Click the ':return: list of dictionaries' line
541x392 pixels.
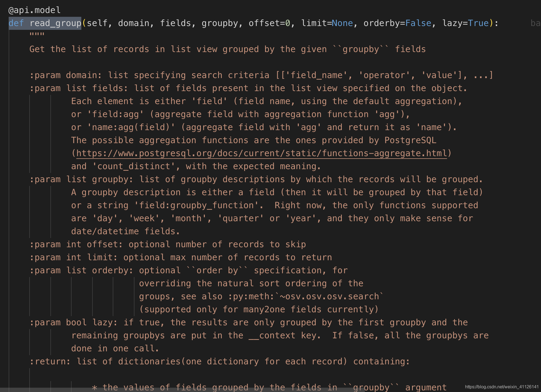(220, 362)
